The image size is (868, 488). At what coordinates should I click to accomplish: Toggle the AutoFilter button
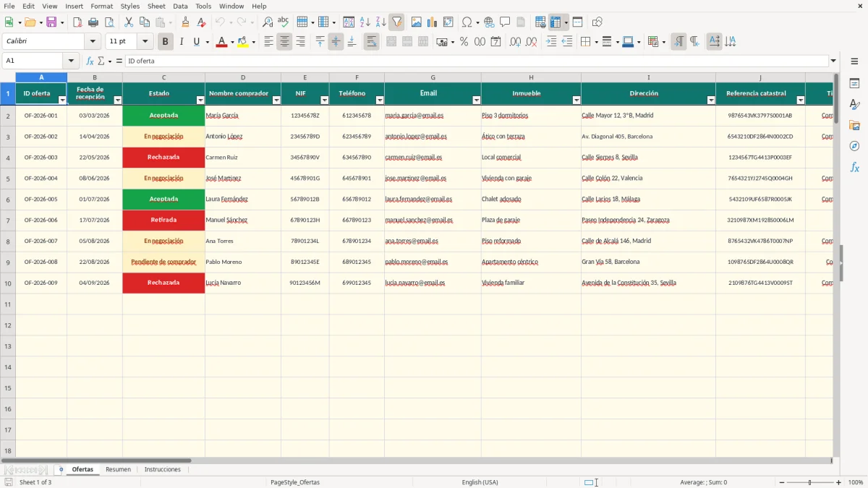click(397, 22)
